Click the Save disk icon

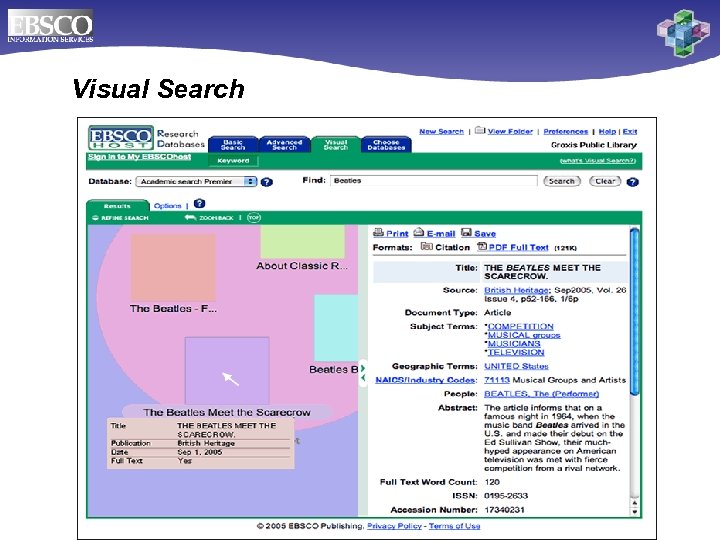[467, 232]
